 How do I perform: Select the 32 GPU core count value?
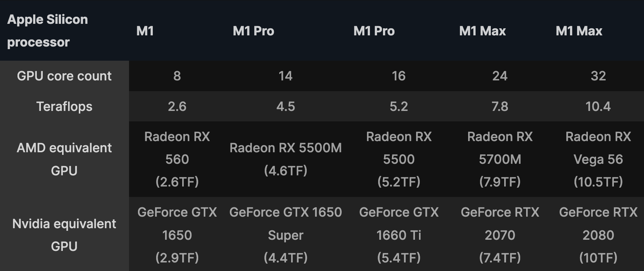point(598,76)
